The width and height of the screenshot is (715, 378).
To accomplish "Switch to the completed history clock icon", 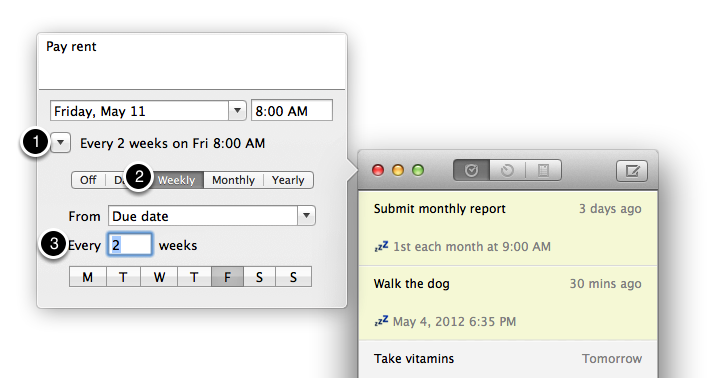I will (507, 171).
